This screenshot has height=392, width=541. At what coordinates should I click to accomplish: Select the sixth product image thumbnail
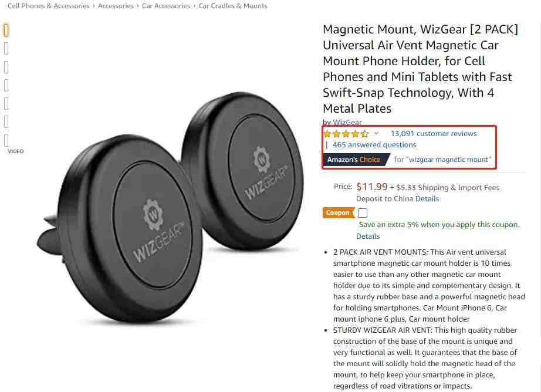(x=6, y=122)
